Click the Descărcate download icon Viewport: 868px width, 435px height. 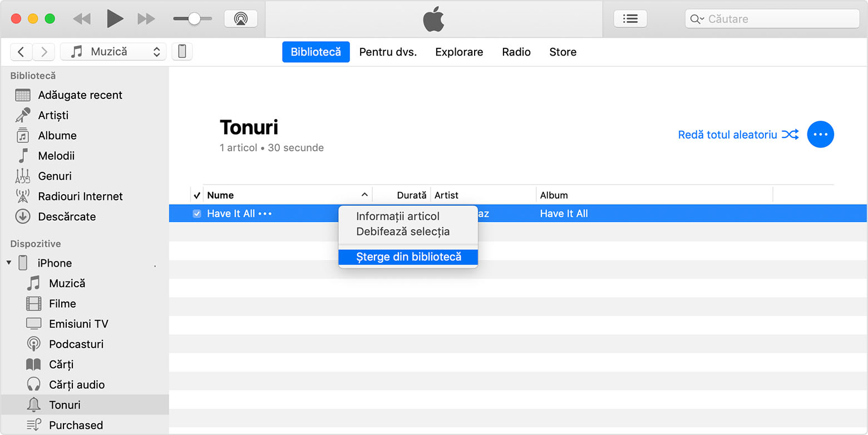click(23, 216)
